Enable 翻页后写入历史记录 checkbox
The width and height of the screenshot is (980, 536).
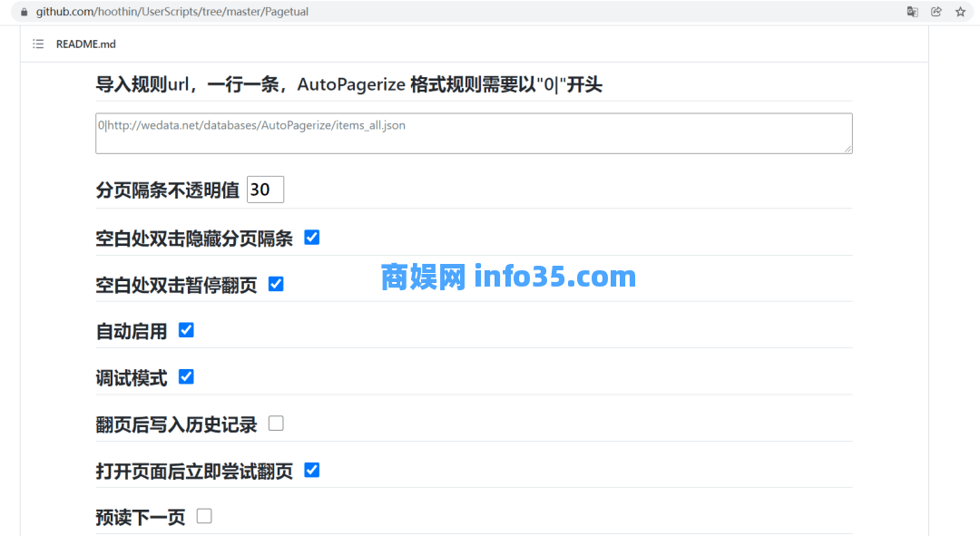(276, 424)
